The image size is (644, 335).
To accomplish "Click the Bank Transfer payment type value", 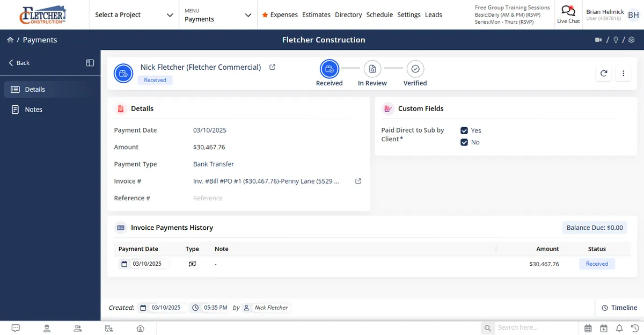I will 214,164.
